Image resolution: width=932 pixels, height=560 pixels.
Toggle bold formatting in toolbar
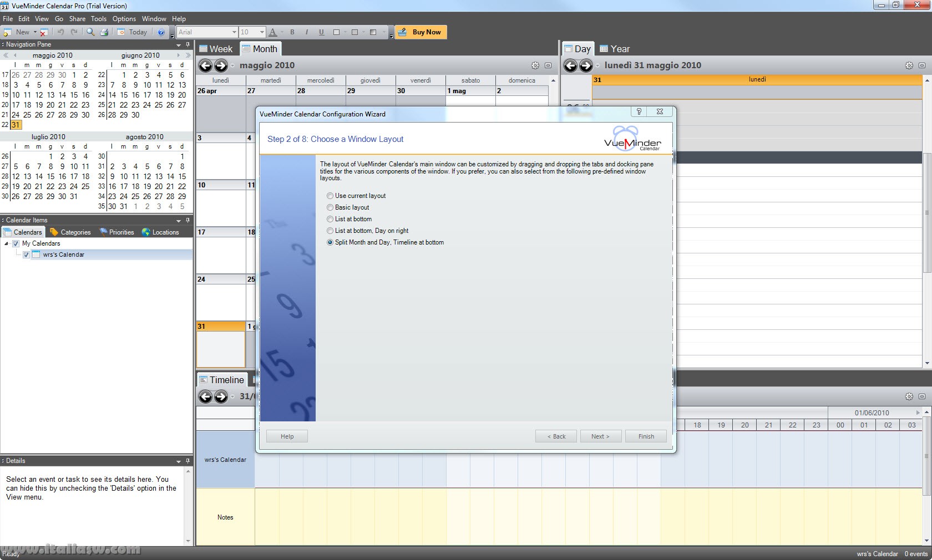(x=292, y=32)
